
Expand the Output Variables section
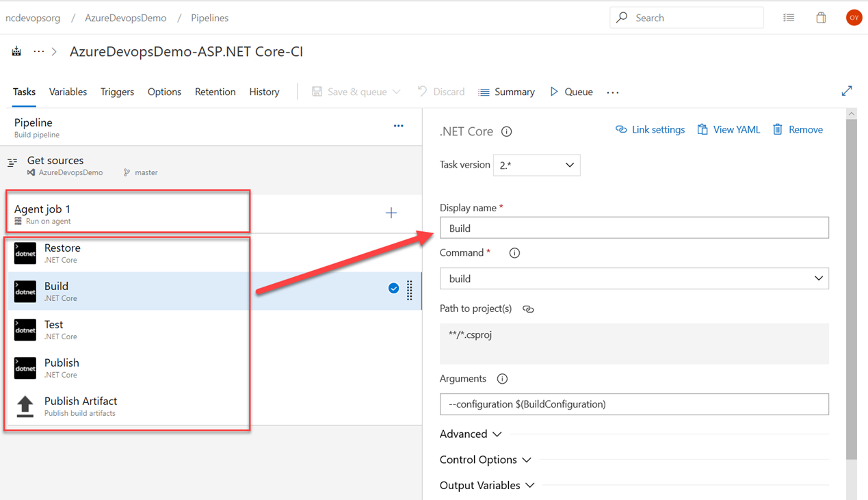[x=487, y=485]
